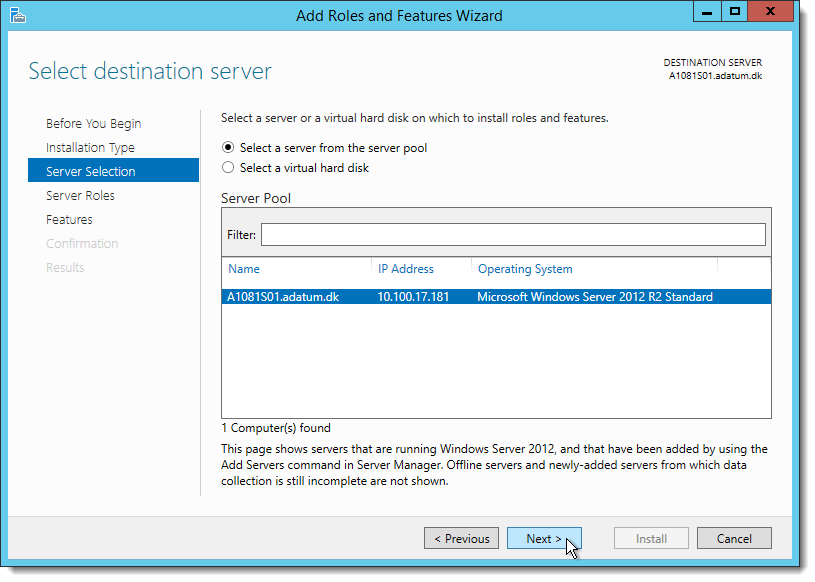The image size is (815, 582).
Task: Open the Server Selection step
Action: tap(113, 170)
